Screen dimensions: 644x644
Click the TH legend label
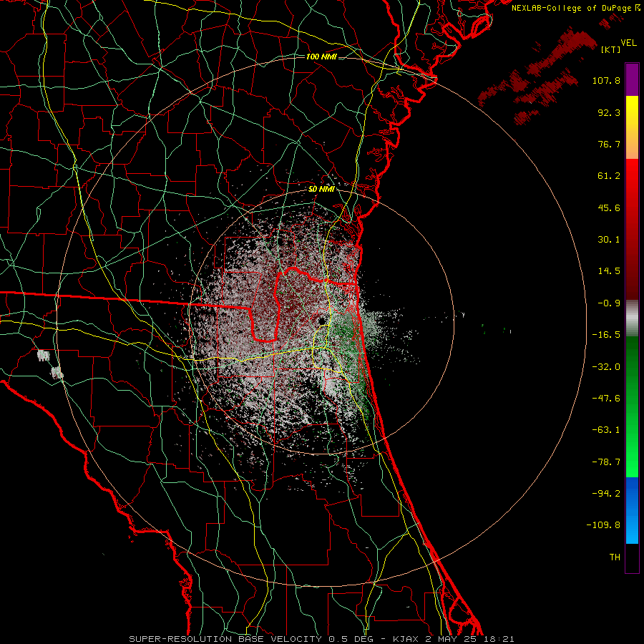pos(615,557)
